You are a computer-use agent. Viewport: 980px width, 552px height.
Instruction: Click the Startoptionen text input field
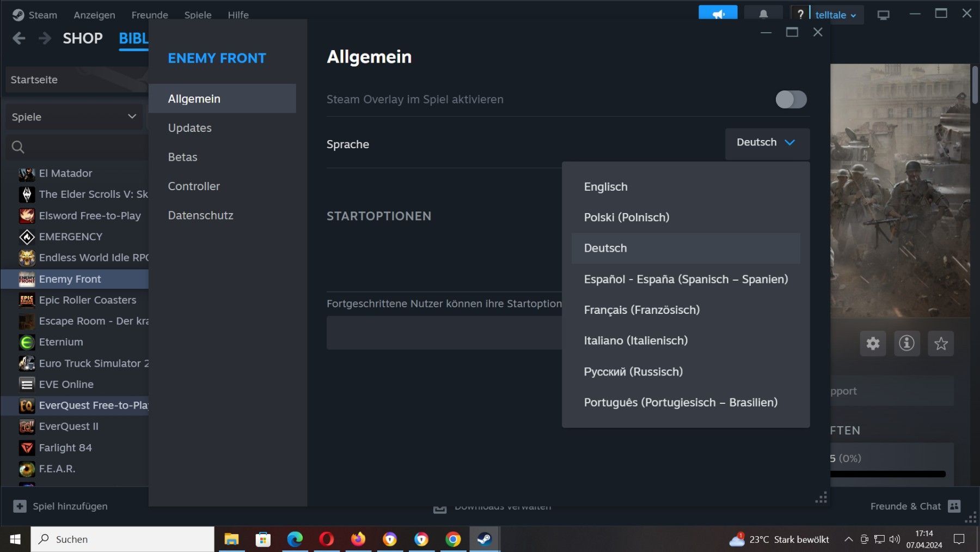(x=444, y=333)
